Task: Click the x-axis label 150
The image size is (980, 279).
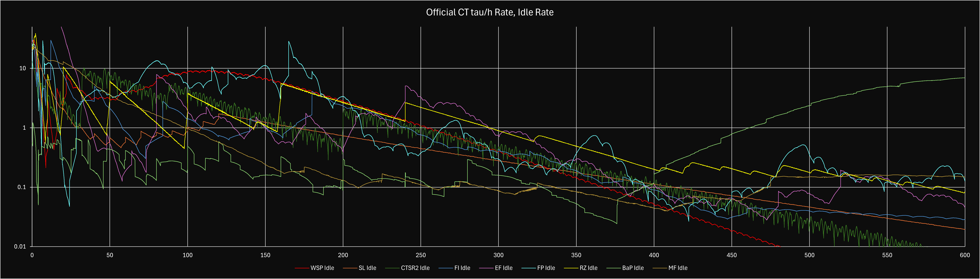Action: (x=265, y=255)
